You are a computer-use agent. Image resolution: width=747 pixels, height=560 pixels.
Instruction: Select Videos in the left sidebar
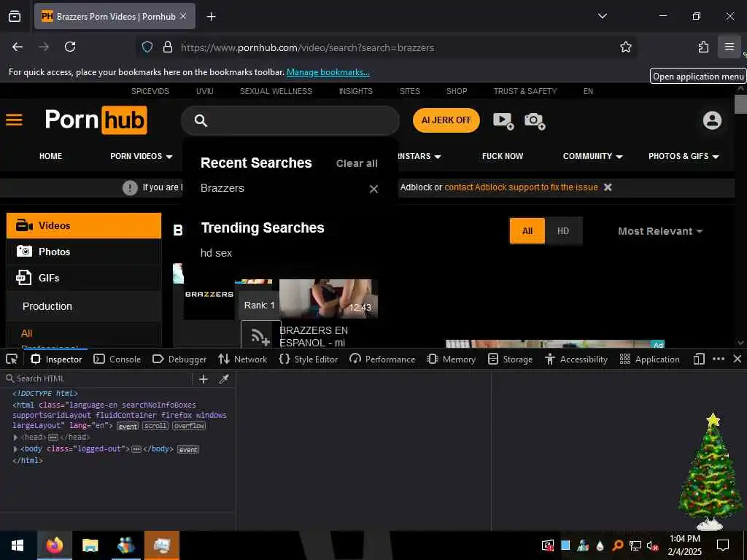pos(84,226)
